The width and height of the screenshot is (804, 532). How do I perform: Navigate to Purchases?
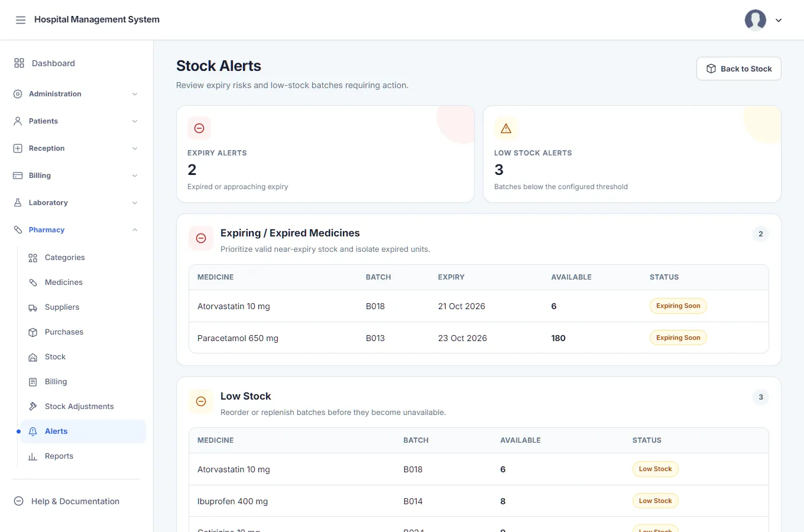click(83, 332)
